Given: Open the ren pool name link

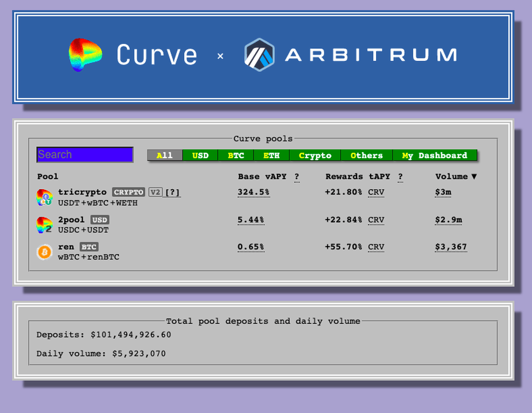Looking at the screenshot, I should coord(66,246).
